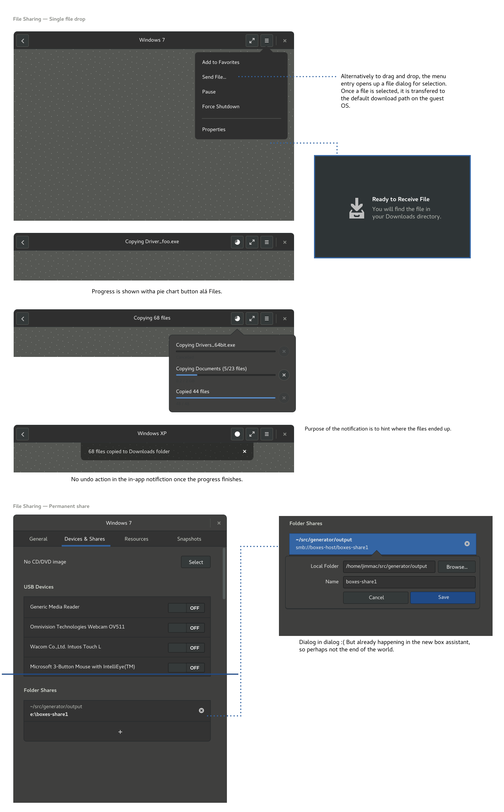Click the Local Folder path field
The width and height of the screenshot is (504, 812).
(x=389, y=567)
